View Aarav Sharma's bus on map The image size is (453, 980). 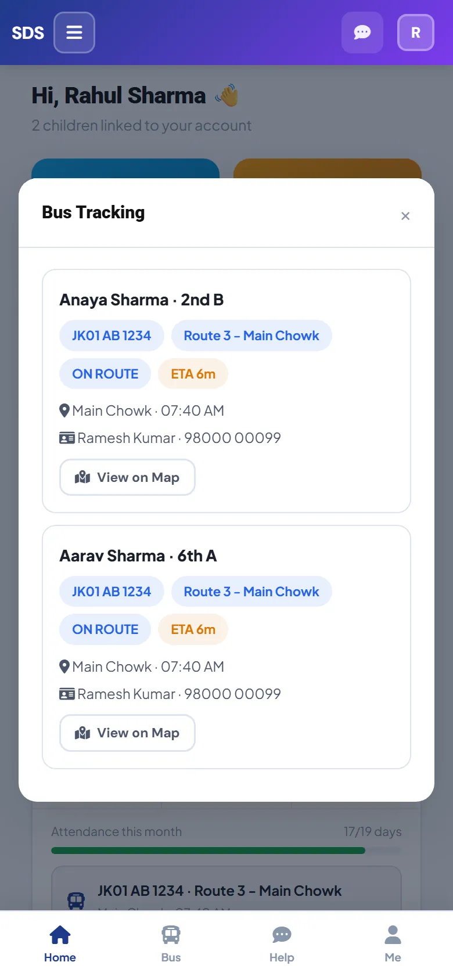127,733
